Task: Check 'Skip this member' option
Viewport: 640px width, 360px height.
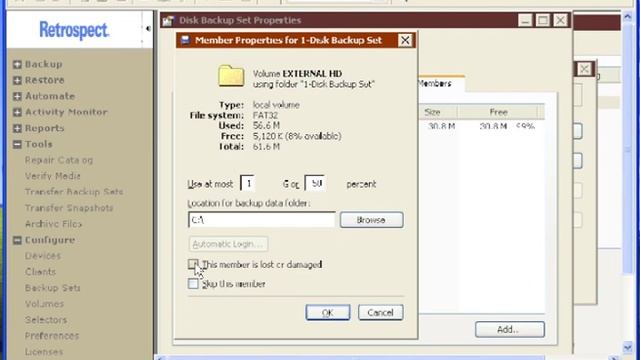Action: click(193, 284)
